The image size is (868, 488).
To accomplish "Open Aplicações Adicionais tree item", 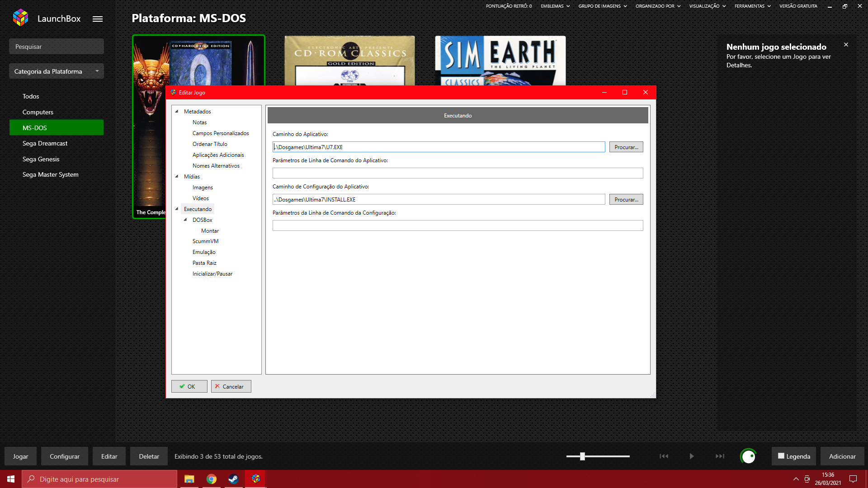I will tap(218, 155).
